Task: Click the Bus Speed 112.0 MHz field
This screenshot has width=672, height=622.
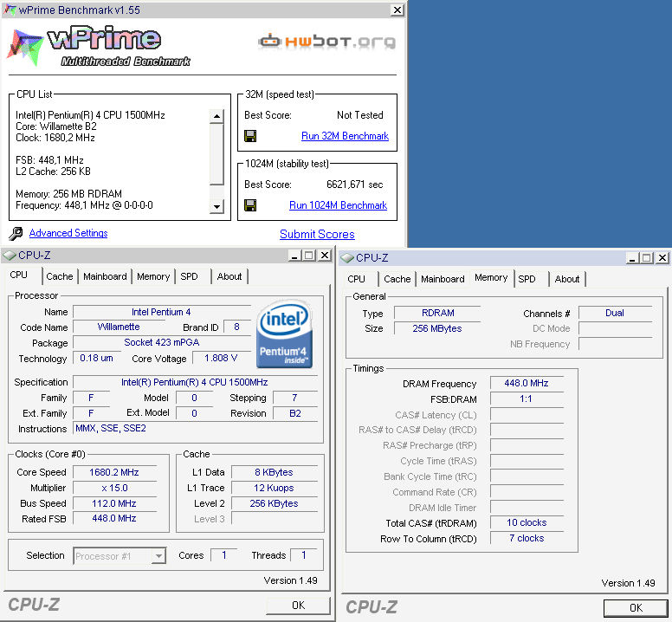Action: pos(114,503)
